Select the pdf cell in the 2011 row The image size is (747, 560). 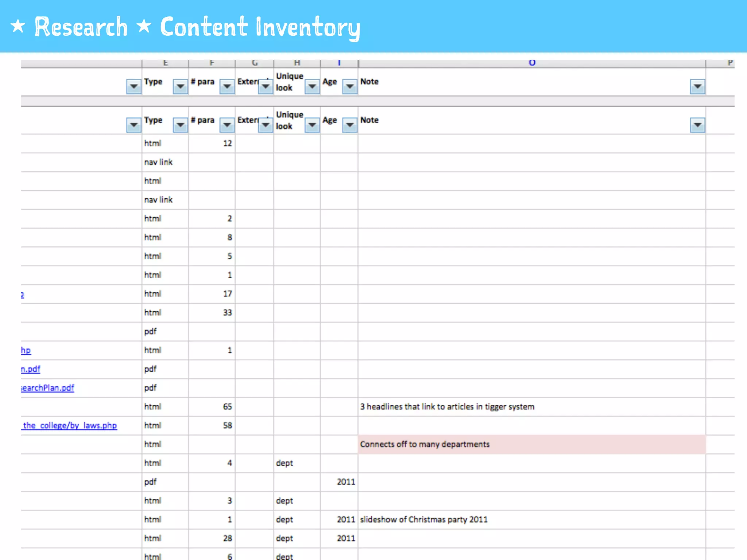click(x=165, y=482)
